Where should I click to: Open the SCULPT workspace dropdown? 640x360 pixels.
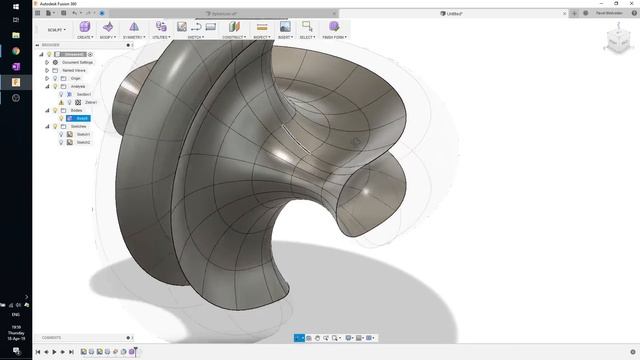tap(56, 30)
